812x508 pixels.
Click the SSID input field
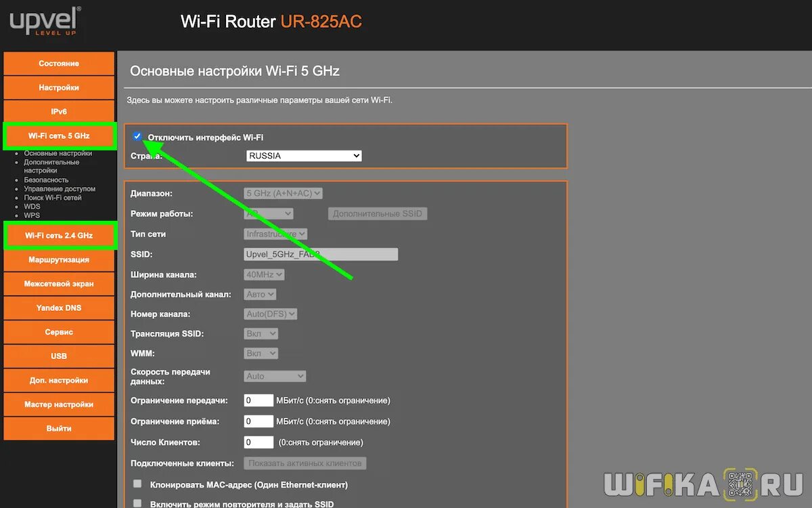321,254
